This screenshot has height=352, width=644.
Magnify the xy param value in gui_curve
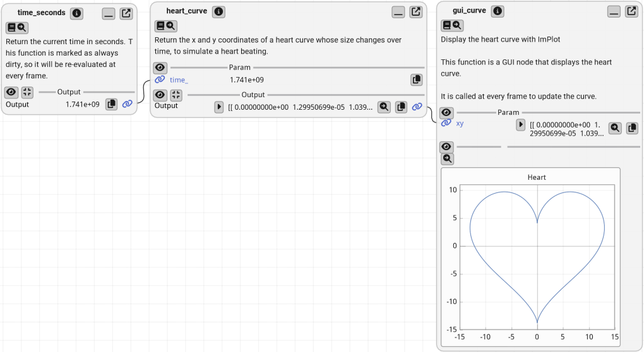coord(614,127)
